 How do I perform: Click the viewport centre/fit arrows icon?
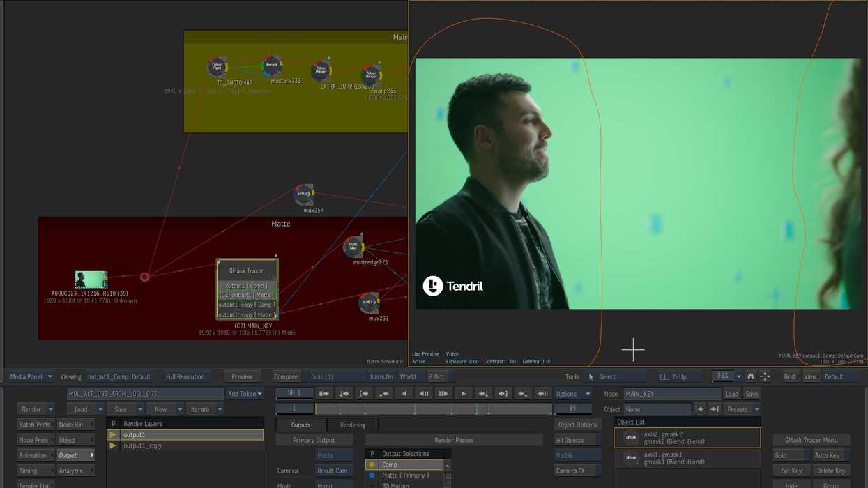[765, 376]
